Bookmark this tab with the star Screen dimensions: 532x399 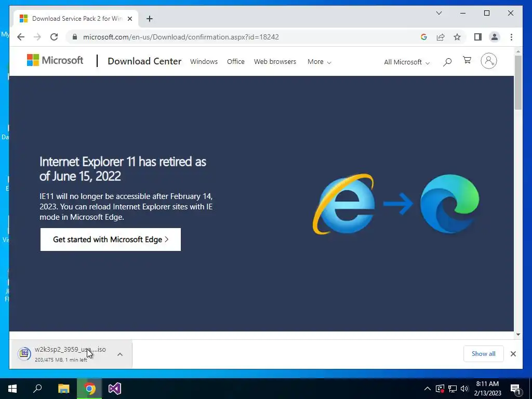pyautogui.click(x=457, y=37)
